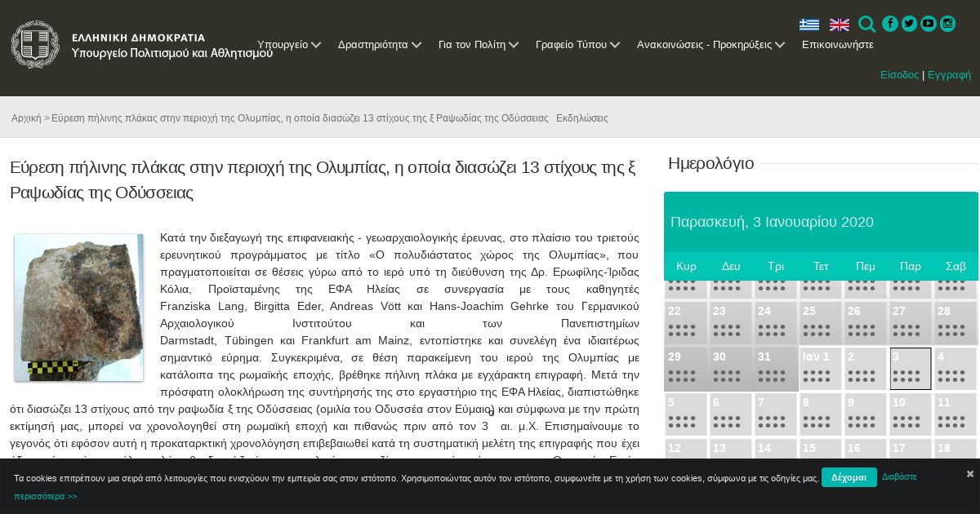Select calendar day 27

pos(910,323)
